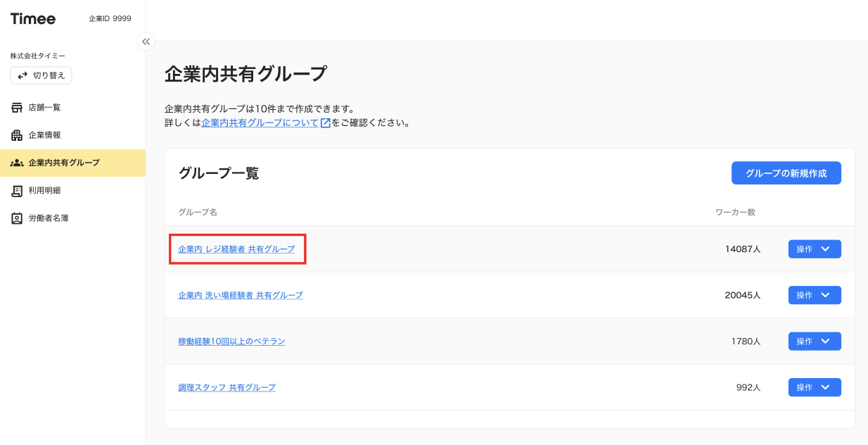
Task: Open 企業内 レジ経験者 共有グループ link
Action: click(x=236, y=249)
